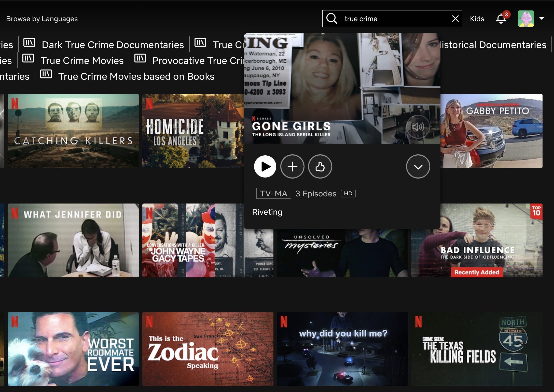
Task: Select True Crime Movies category
Action: click(82, 61)
